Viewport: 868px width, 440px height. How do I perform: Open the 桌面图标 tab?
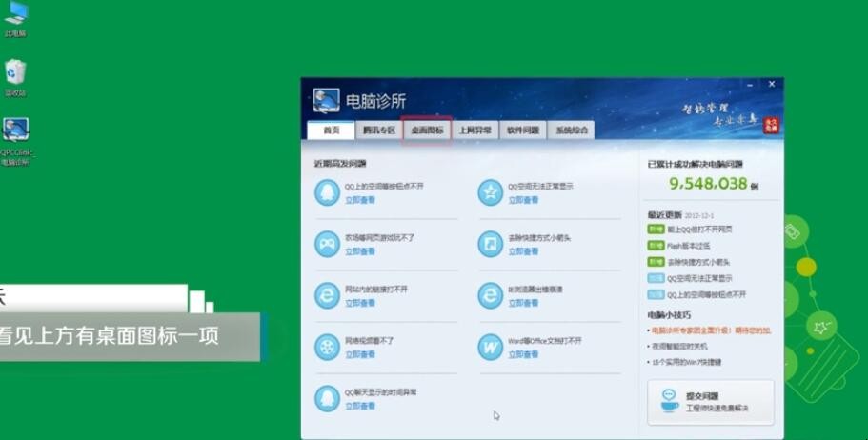tap(427, 130)
